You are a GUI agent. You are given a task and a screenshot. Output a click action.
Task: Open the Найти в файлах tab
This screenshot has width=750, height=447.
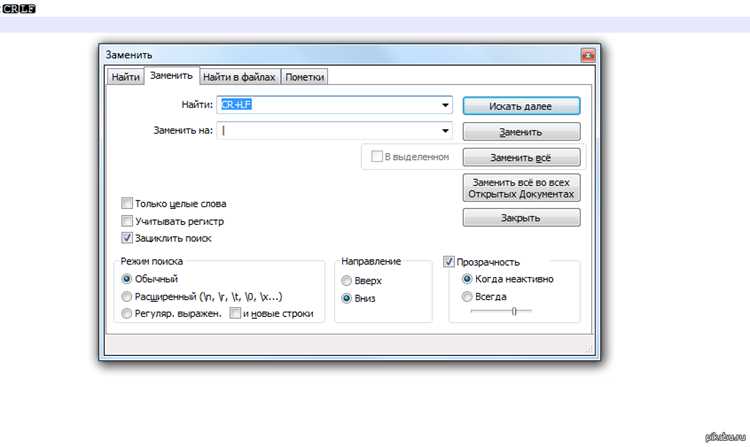(239, 76)
